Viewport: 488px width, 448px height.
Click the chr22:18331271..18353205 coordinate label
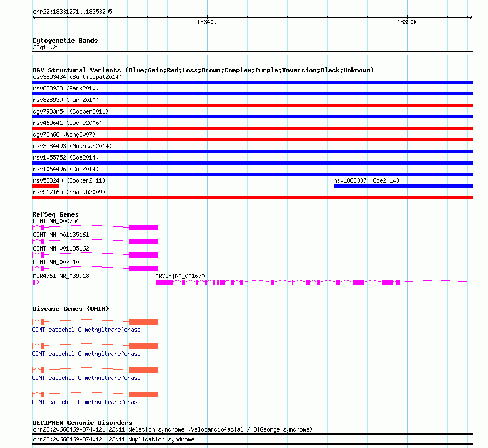tap(72, 12)
